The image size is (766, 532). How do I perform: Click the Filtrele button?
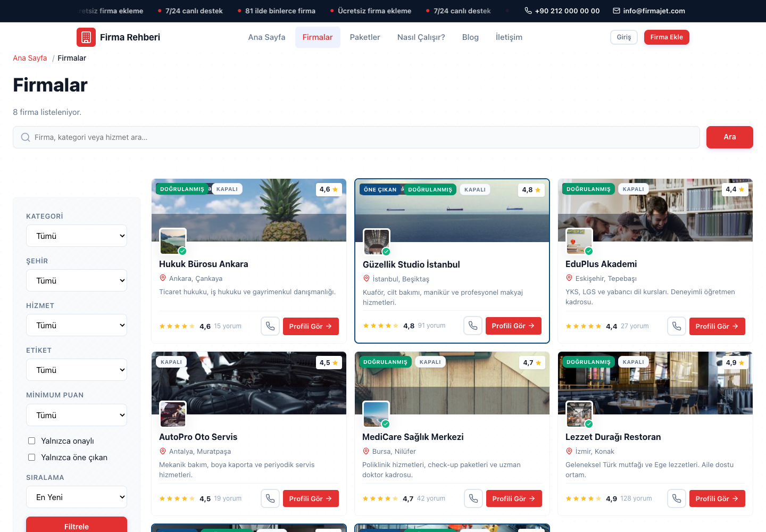coord(77,526)
